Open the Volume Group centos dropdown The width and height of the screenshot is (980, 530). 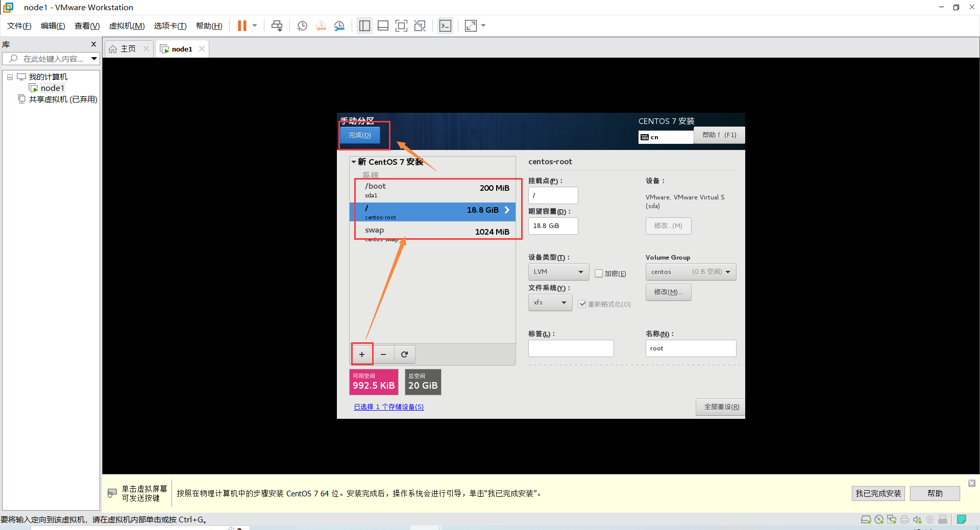[x=691, y=272]
